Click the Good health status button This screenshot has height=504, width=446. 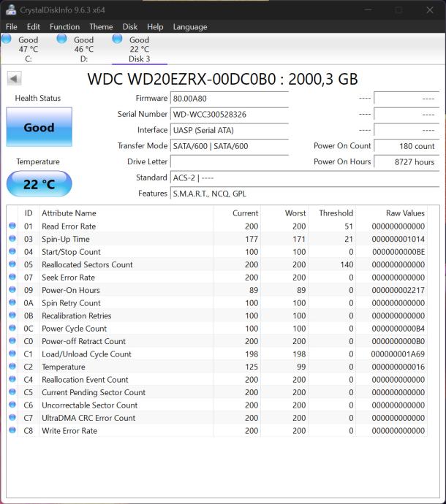click(x=39, y=127)
